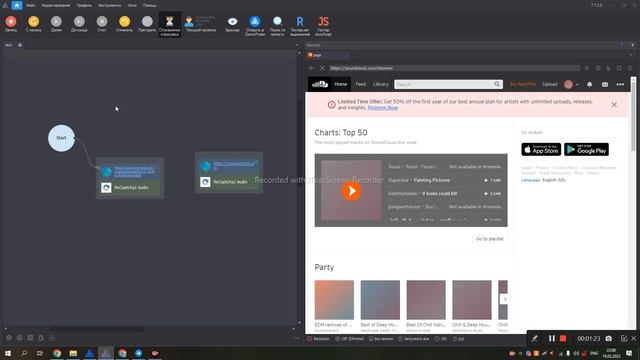Image resolution: width=640 pixels, height=360 pixels.
Task: Download on the App Store badge
Action: click(541, 149)
